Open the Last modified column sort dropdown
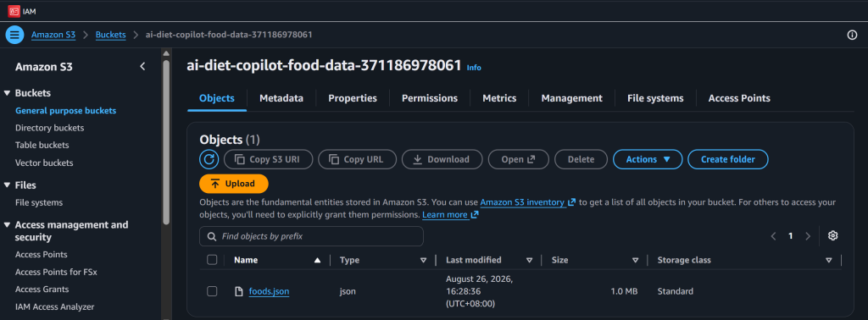The image size is (868, 320). coord(529,260)
